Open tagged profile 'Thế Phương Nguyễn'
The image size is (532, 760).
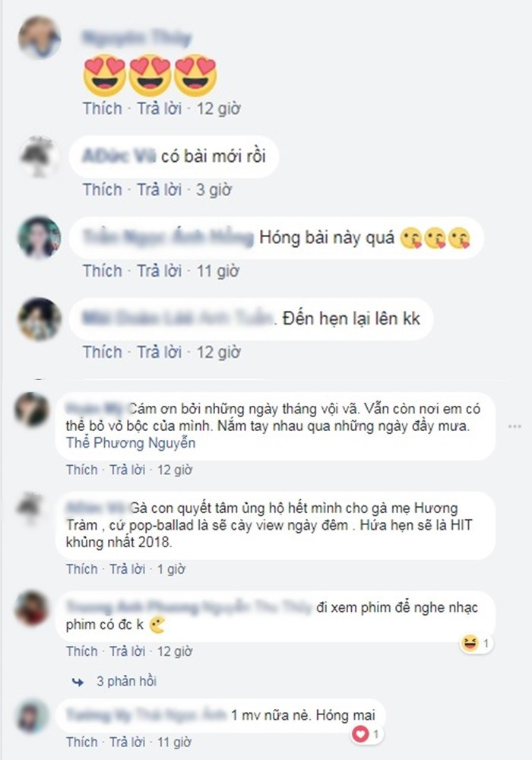click(x=131, y=443)
